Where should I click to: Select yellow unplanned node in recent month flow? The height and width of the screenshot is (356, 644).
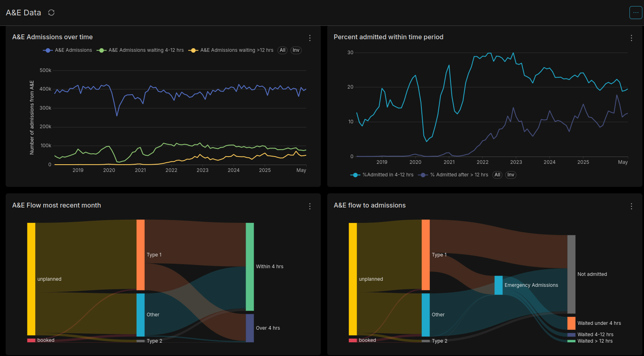[x=31, y=279]
